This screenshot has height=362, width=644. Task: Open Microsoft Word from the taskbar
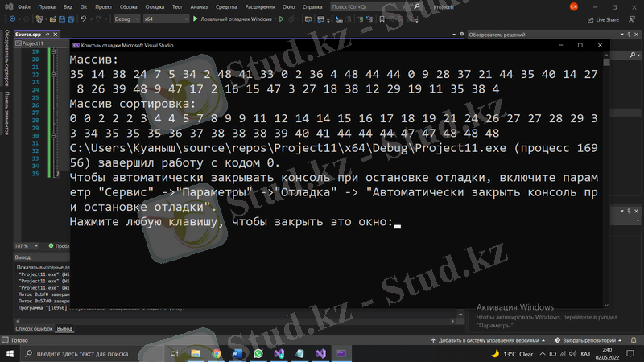[x=237, y=353]
